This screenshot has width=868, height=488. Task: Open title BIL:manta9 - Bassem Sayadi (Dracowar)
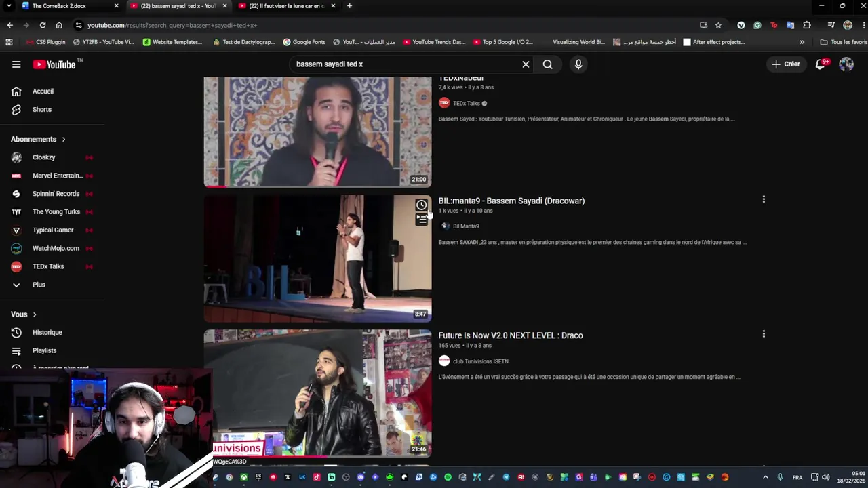tap(511, 201)
